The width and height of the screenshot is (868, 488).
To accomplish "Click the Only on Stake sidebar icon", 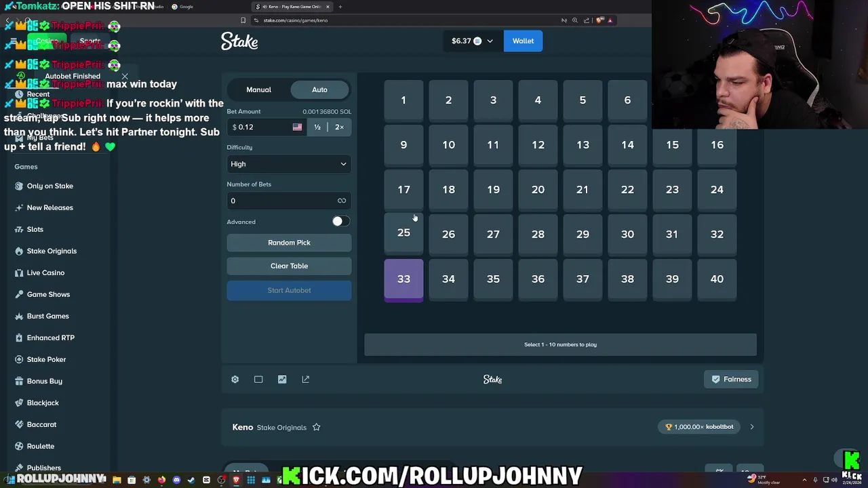I will [19, 186].
